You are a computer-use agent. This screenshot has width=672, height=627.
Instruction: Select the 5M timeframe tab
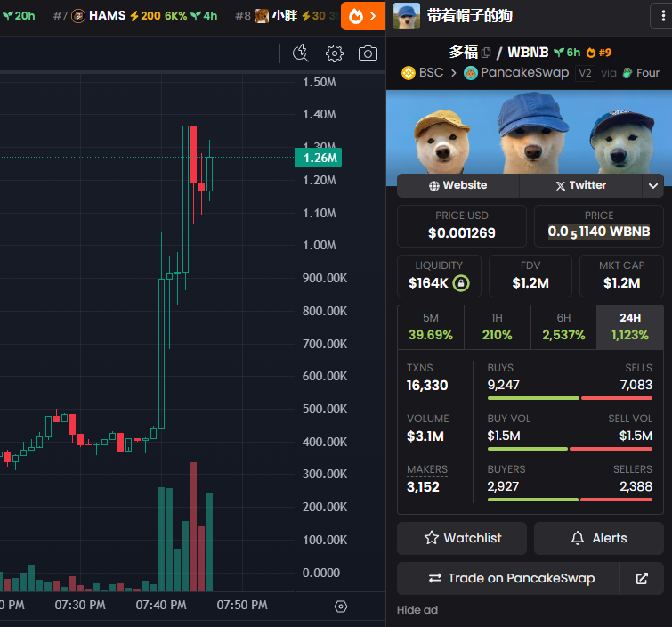(431, 327)
